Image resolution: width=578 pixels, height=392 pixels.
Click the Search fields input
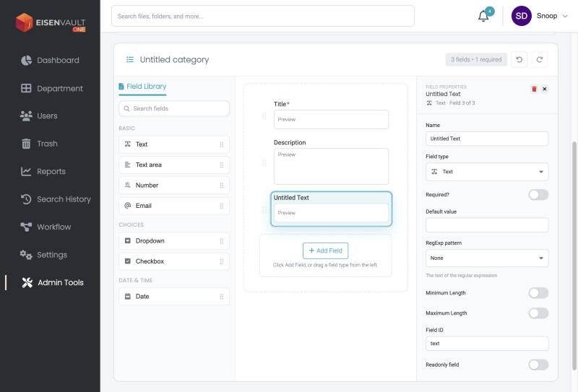point(174,109)
